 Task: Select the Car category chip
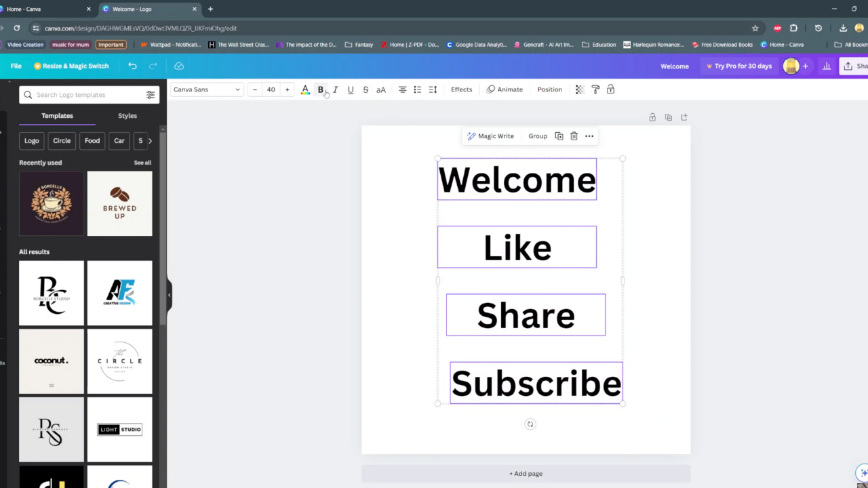(119, 140)
